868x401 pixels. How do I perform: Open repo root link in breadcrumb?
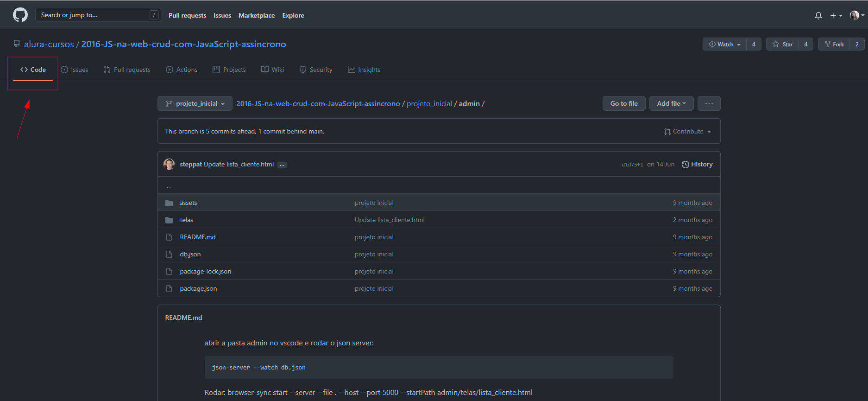pos(318,104)
